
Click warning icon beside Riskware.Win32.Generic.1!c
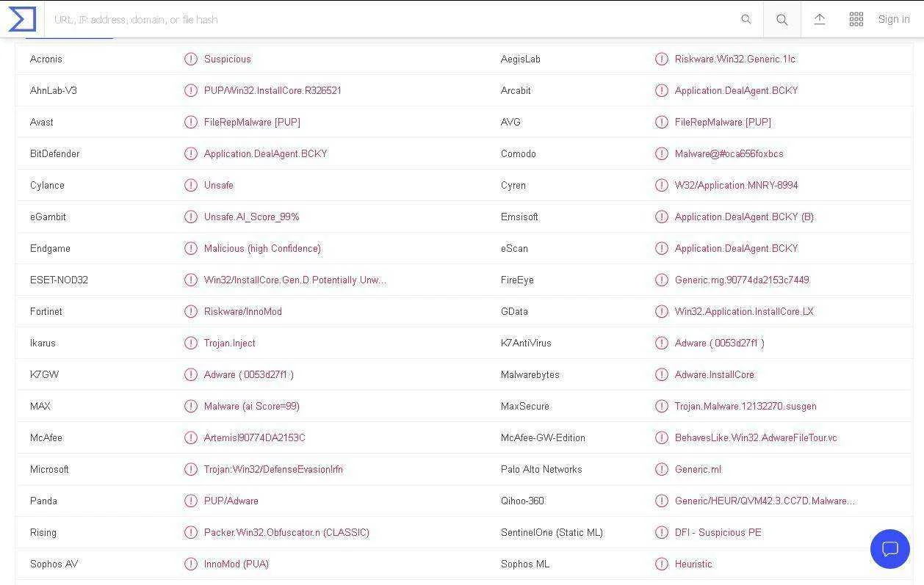click(x=662, y=59)
